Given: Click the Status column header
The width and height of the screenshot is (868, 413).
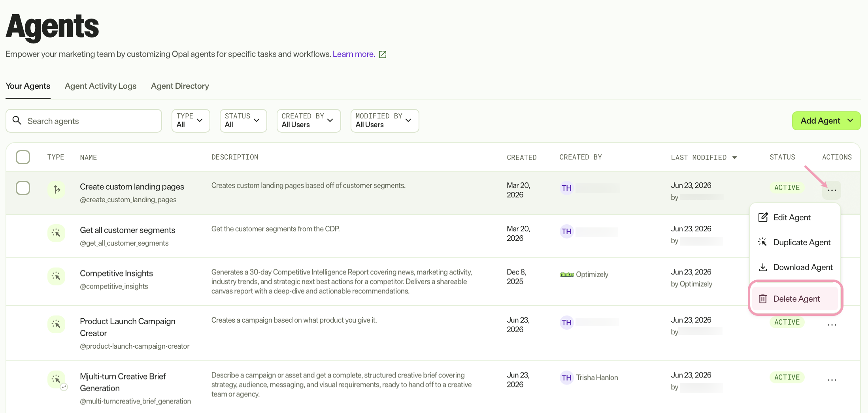Looking at the screenshot, I should [782, 157].
